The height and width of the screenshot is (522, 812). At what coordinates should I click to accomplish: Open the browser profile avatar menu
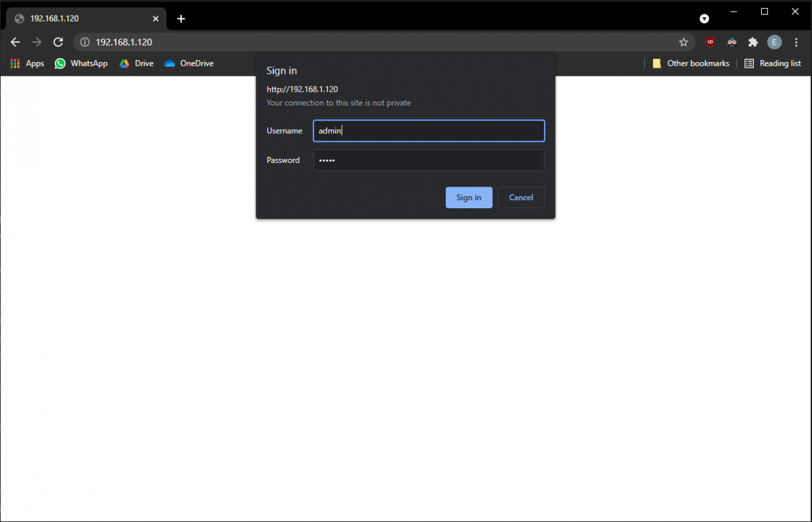pos(774,42)
